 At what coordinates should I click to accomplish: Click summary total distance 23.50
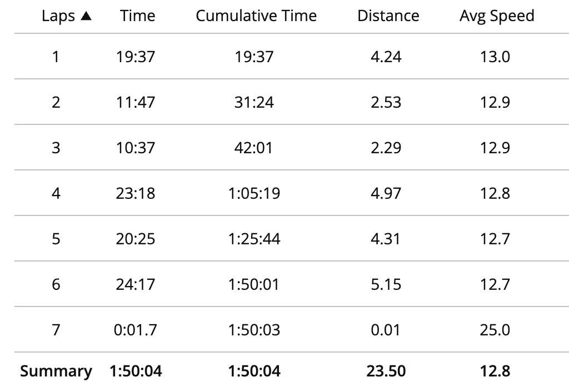click(x=386, y=371)
